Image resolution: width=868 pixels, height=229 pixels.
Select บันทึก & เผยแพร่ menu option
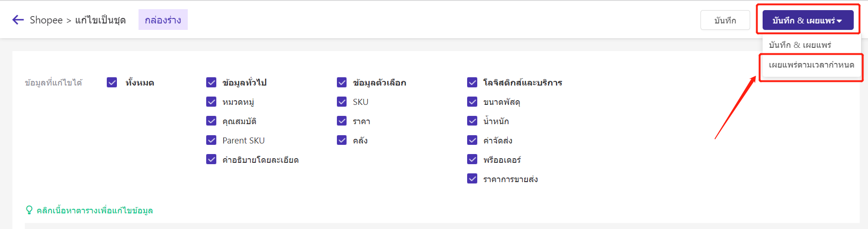click(x=800, y=45)
